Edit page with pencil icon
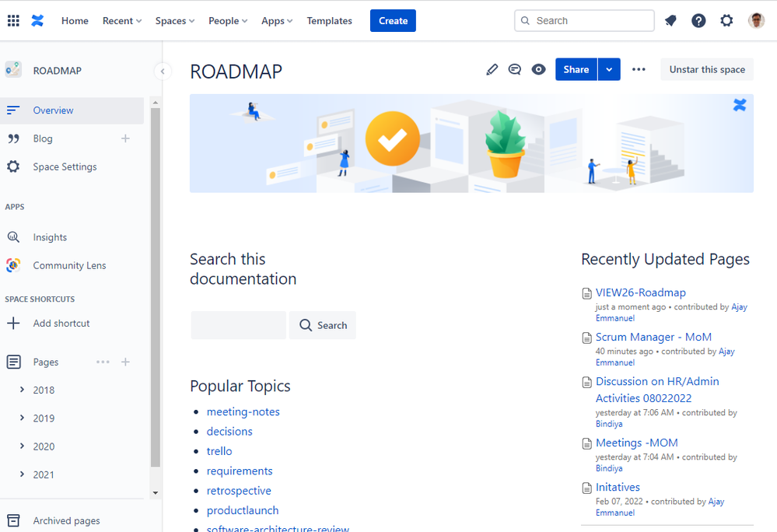 492,69
